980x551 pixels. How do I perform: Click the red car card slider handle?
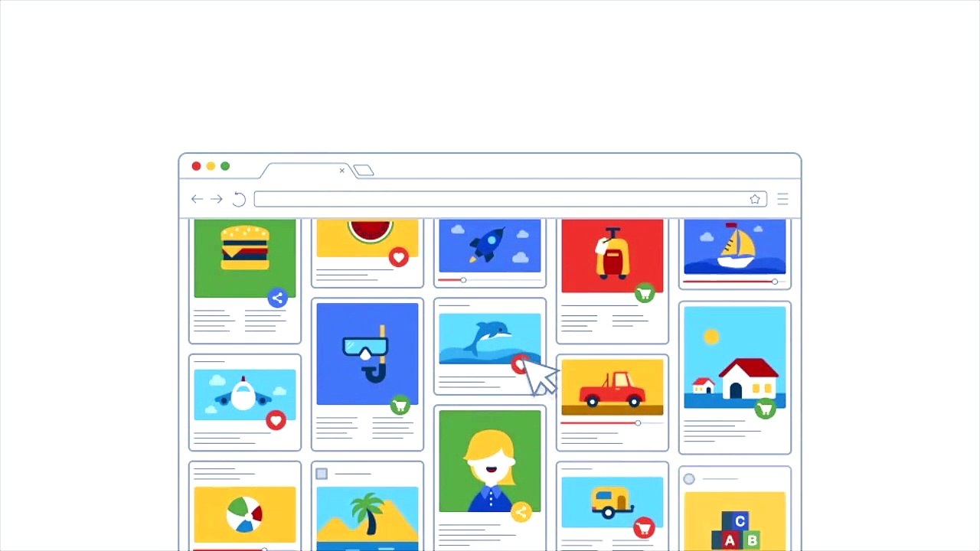[x=638, y=422]
